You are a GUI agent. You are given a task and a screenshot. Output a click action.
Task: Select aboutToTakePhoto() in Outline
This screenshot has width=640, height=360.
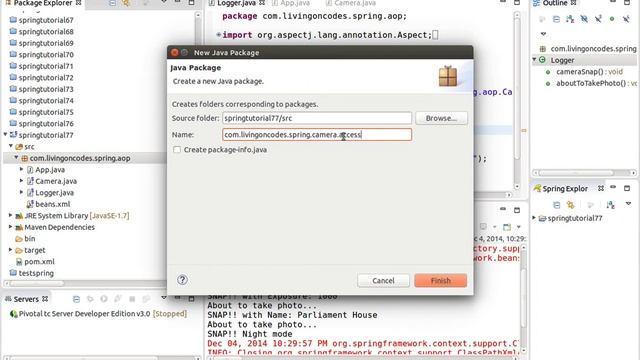590,83
